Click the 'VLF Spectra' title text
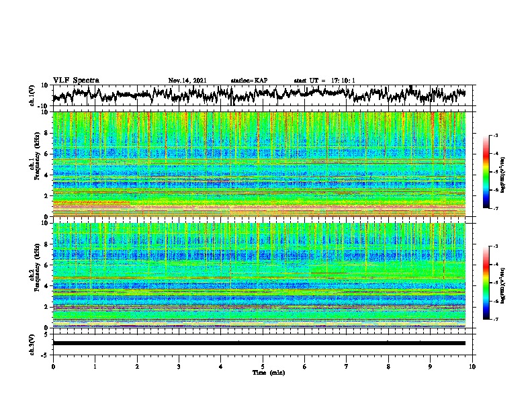Image resolution: width=532 pixels, height=411 pixels. tap(76, 81)
